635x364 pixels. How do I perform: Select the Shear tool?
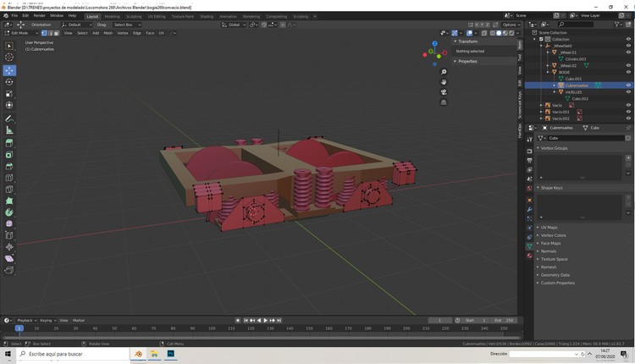[9, 258]
